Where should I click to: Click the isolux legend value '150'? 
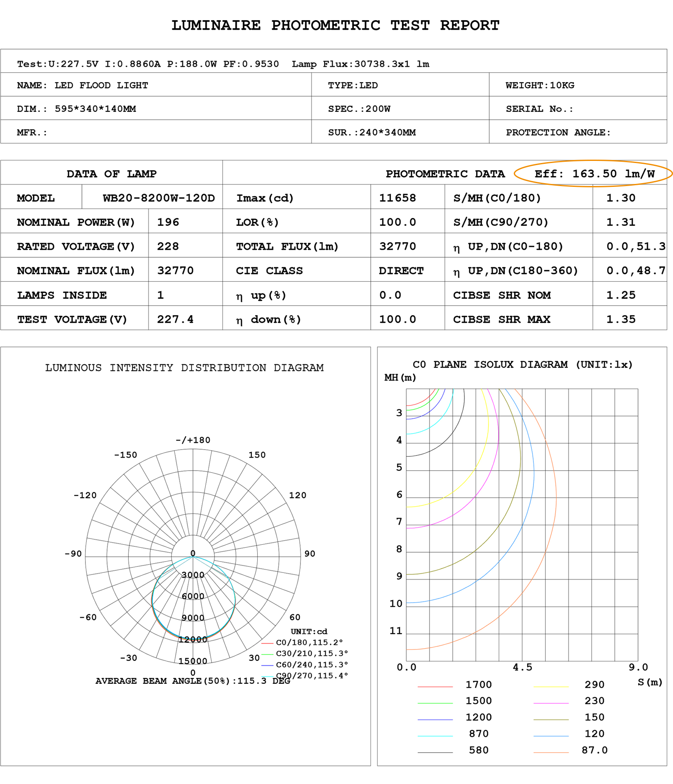pos(595,717)
